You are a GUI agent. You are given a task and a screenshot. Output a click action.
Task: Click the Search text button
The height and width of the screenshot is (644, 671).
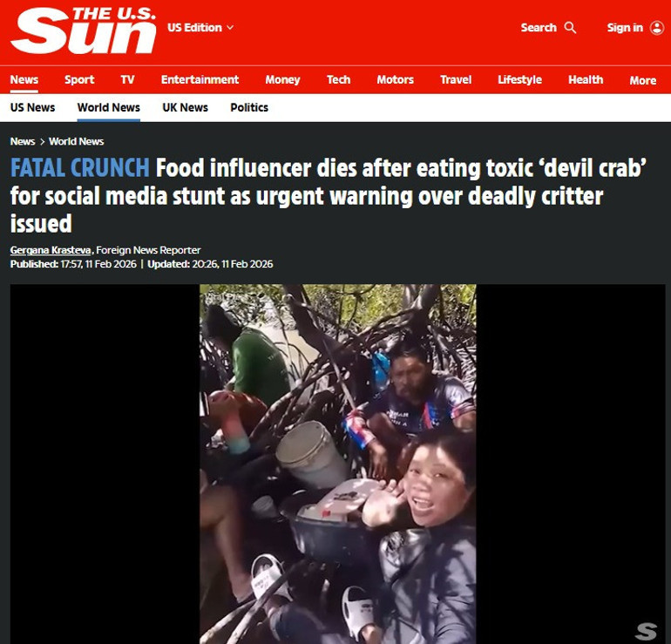(x=539, y=28)
